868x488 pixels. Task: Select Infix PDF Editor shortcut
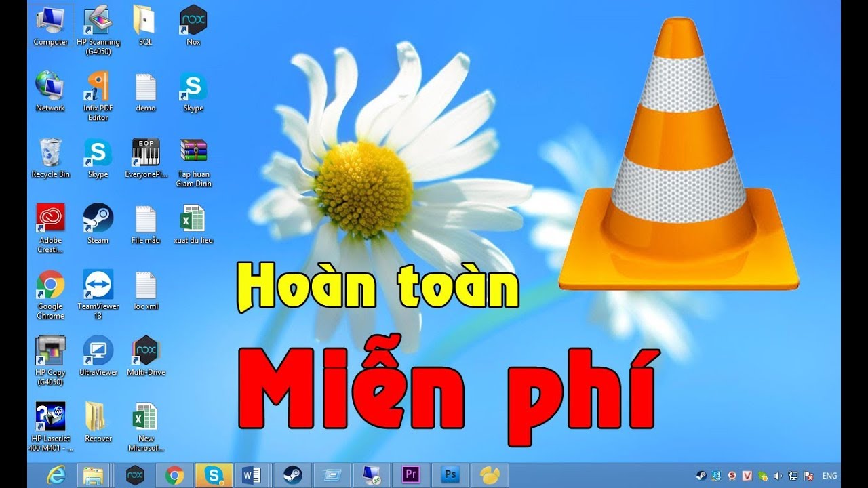pyautogui.click(x=98, y=97)
